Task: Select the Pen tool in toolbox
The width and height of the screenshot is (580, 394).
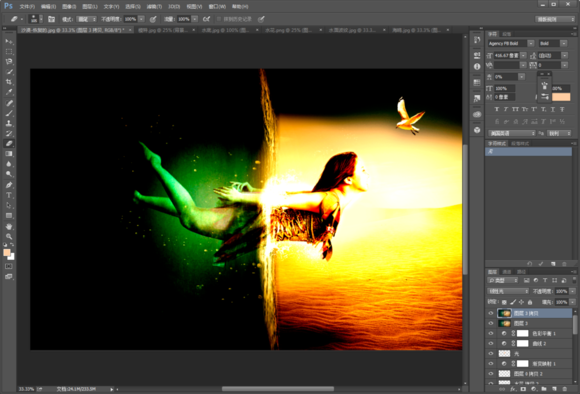Action: pyautogui.click(x=9, y=185)
